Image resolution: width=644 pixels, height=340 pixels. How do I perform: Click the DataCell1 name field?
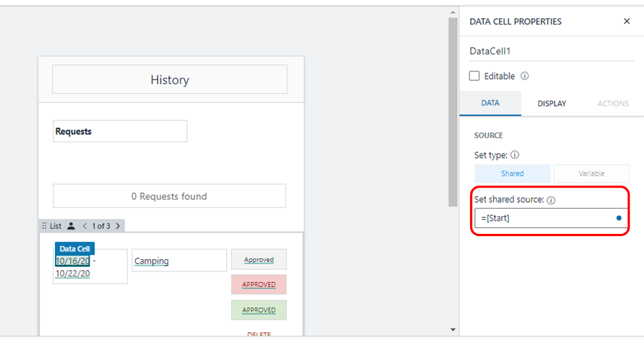pyautogui.click(x=551, y=51)
